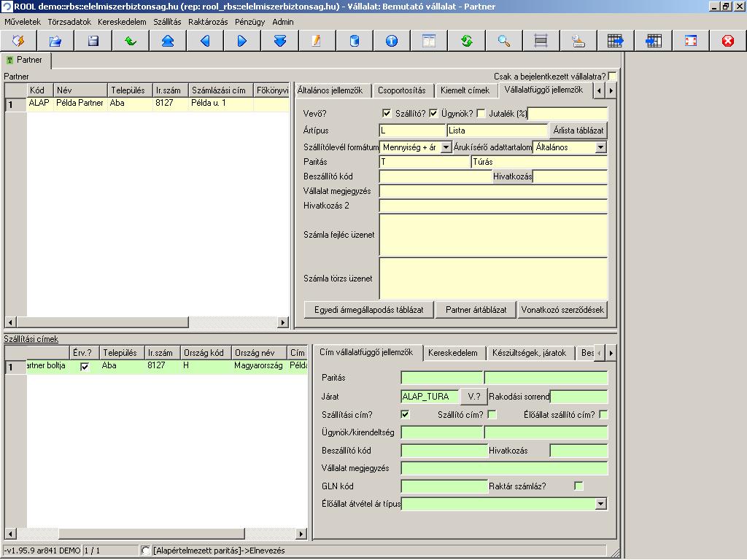Viewport: 747px width, 560px height.
Task: Enable Élőállat szállító cím? checkbox
Action: [603, 414]
